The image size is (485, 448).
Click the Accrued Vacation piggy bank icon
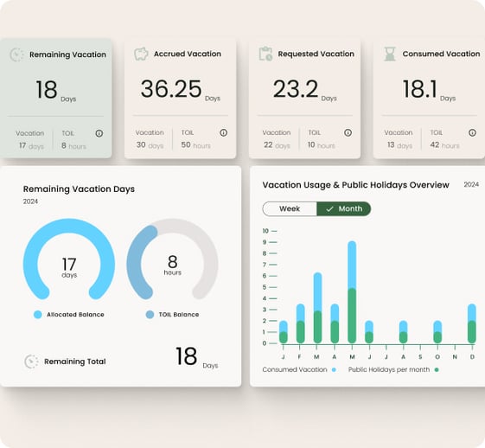pyautogui.click(x=141, y=54)
